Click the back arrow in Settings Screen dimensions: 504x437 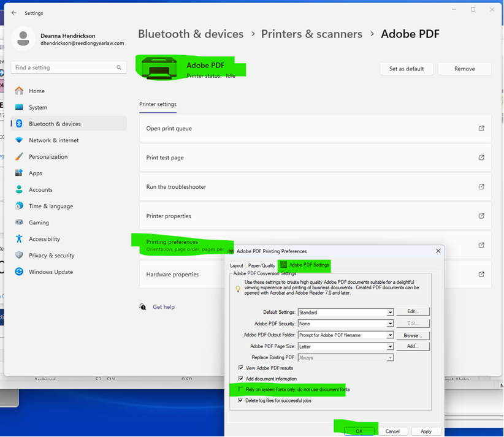[x=13, y=12]
